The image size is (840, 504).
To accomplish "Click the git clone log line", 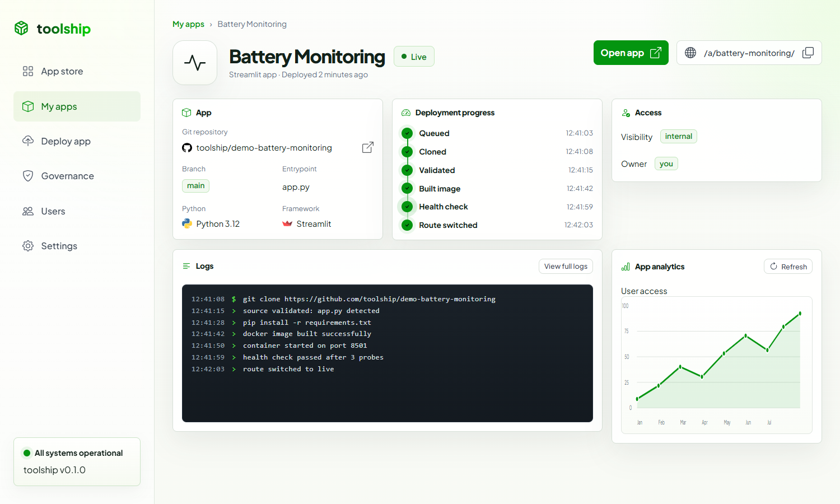I will (343, 299).
